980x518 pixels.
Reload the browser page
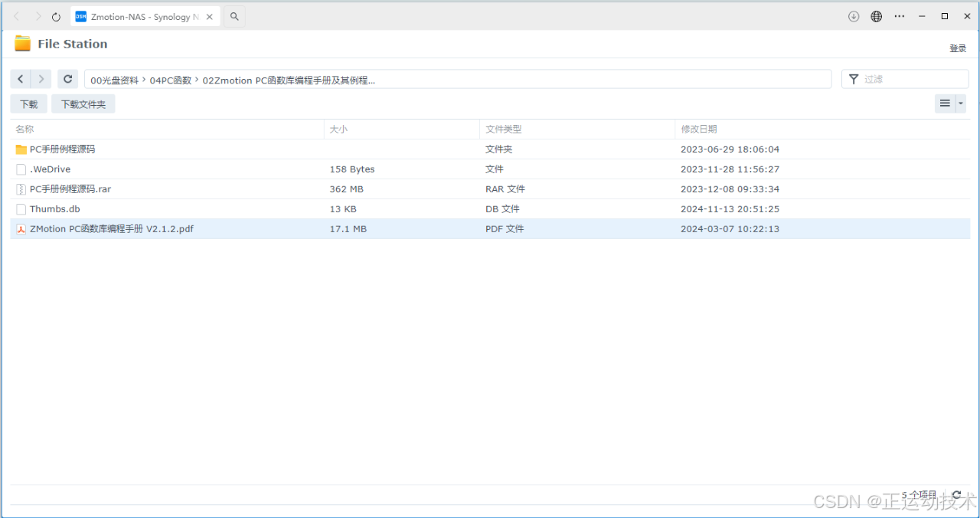coord(56,16)
